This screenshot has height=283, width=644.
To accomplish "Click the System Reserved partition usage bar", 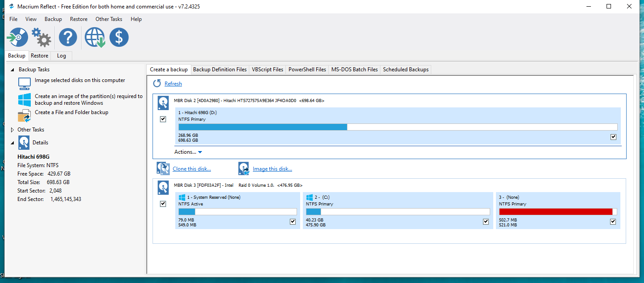I will coord(238,212).
